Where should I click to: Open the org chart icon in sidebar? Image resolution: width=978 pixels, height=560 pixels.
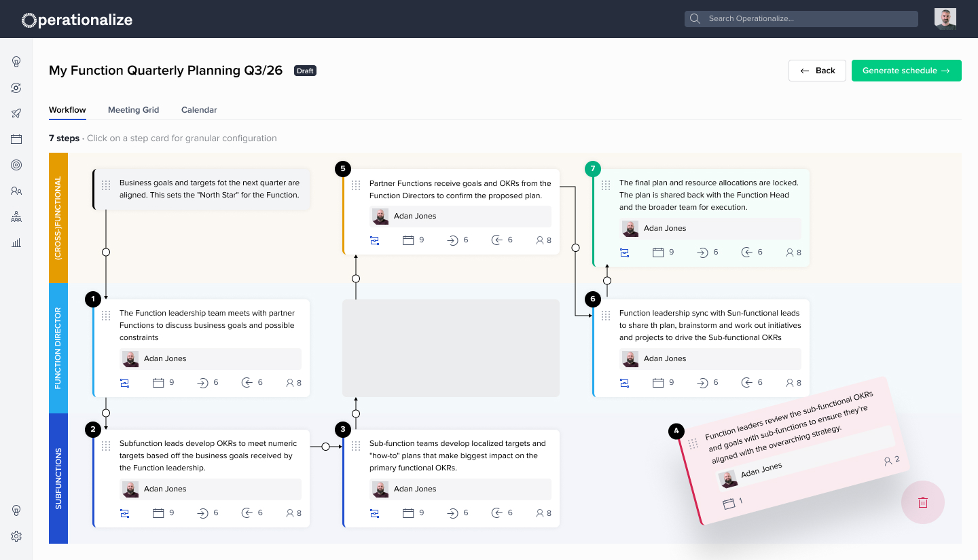[x=16, y=217]
